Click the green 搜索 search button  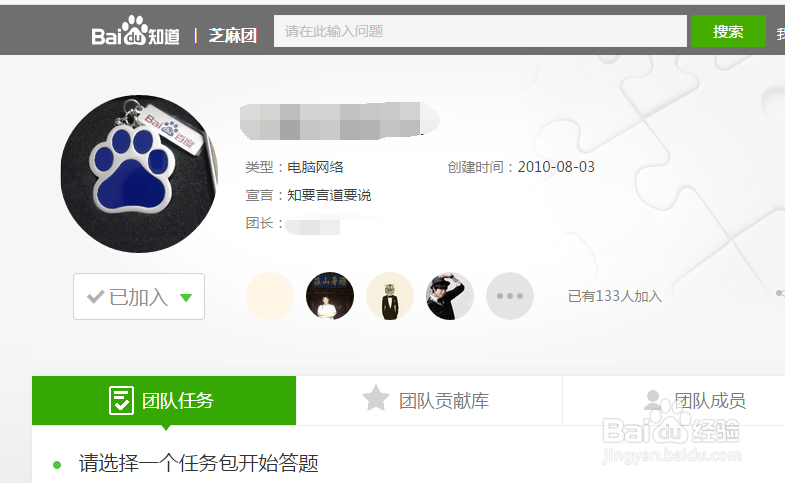coord(728,31)
